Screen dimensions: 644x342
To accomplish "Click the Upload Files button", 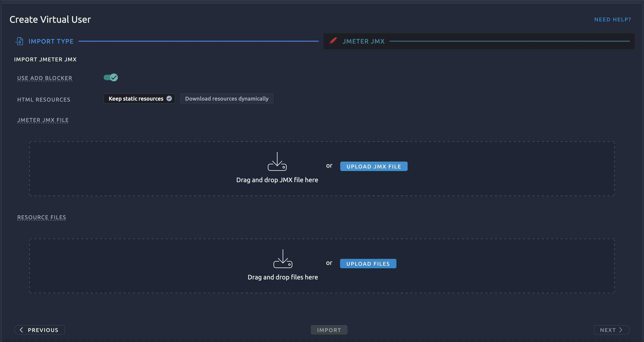I will [368, 264].
